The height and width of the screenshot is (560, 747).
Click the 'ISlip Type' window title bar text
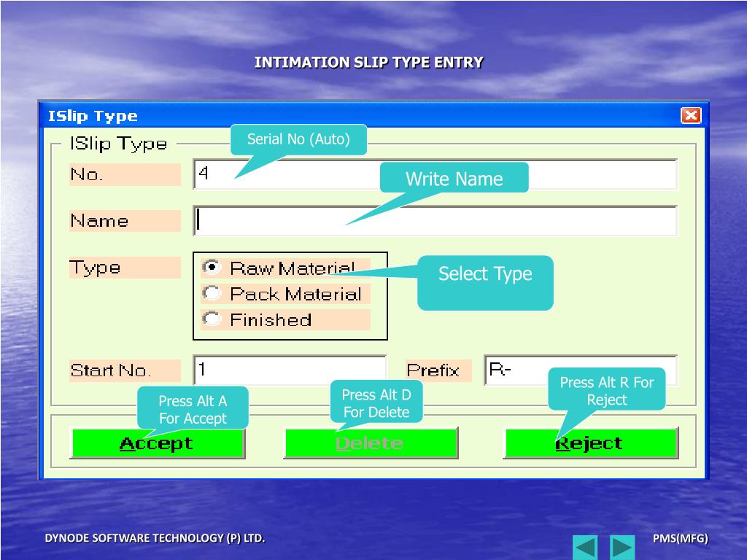(93, 116)
